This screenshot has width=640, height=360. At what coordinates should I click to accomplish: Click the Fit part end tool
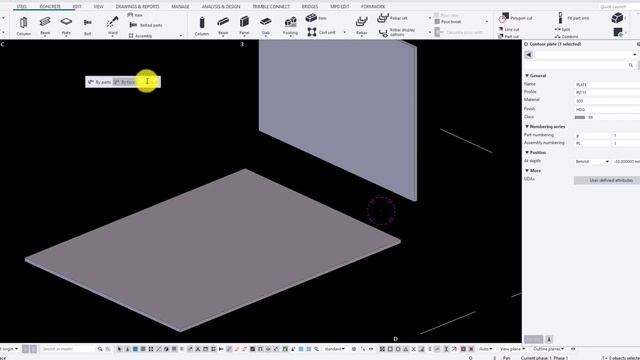coord(573,18)
